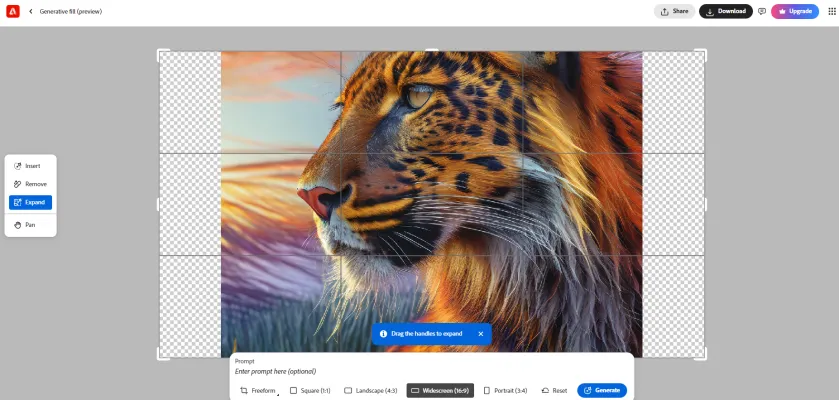Image resolution: width=839 pixels, height=400 pixels.
Task: Click the Share button
Action: point(675,11)
